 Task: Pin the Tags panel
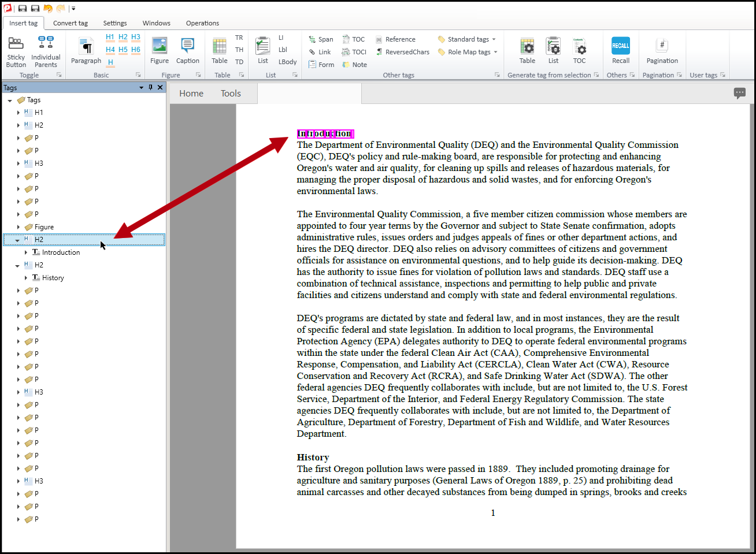click(x=151, y=87)
